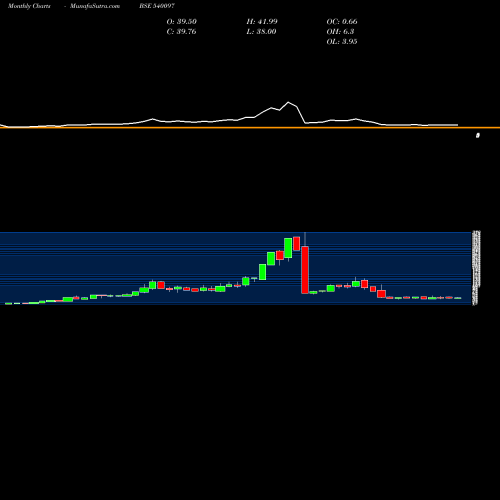Click the 'BSE 540097' symbol text

click(x=157, y=6)
